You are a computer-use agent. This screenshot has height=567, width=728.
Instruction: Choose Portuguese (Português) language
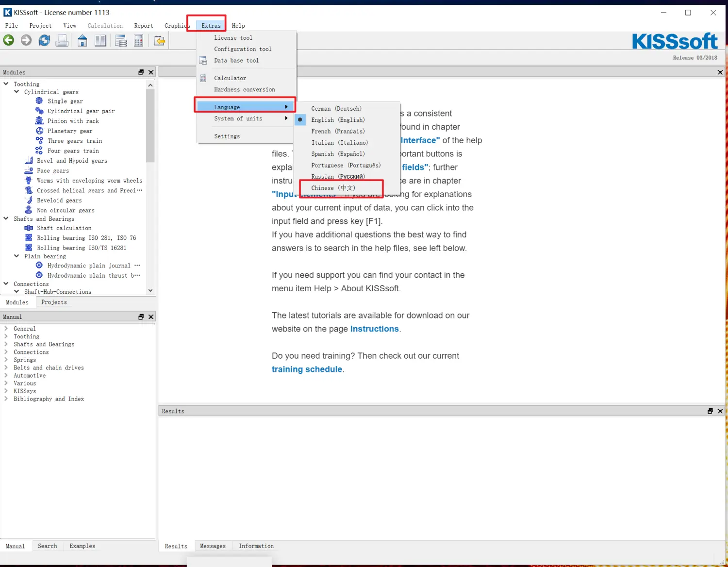347,165
